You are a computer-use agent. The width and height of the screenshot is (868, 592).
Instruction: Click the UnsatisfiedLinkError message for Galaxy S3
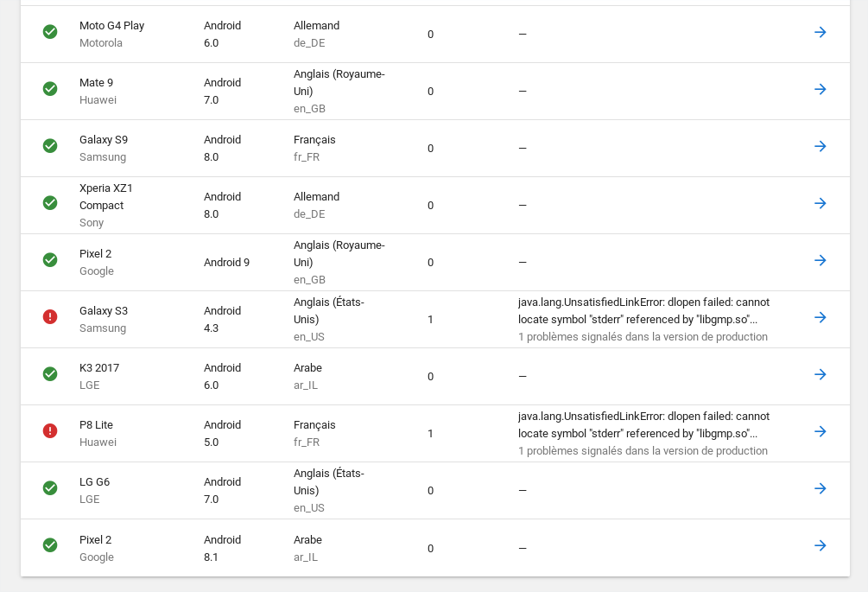coord(643,311)
